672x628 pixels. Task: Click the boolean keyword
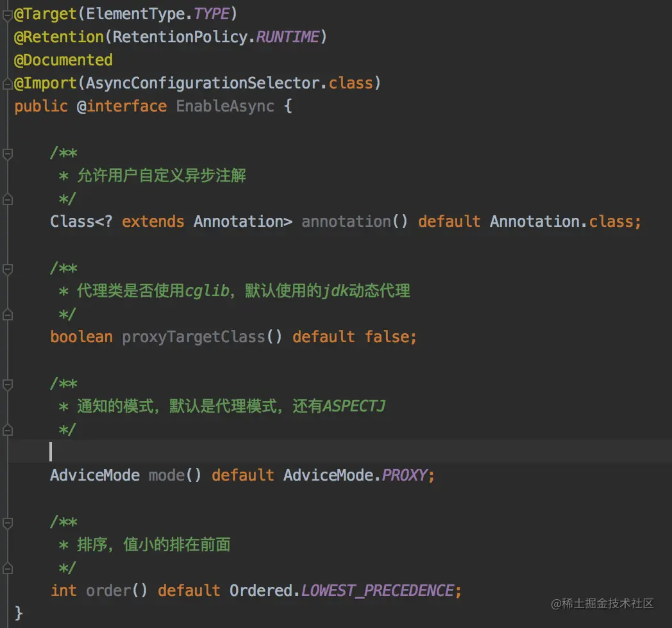(81, 337)
